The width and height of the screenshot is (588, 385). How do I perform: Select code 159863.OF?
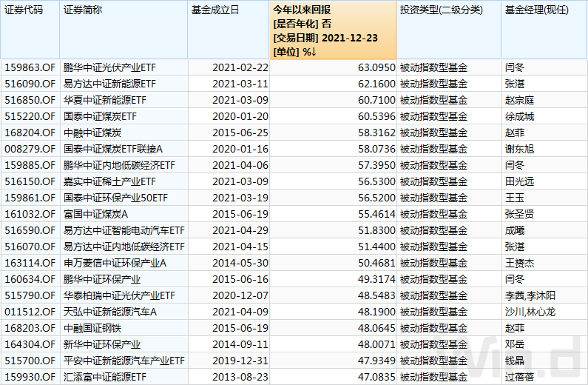click(30, 68)
